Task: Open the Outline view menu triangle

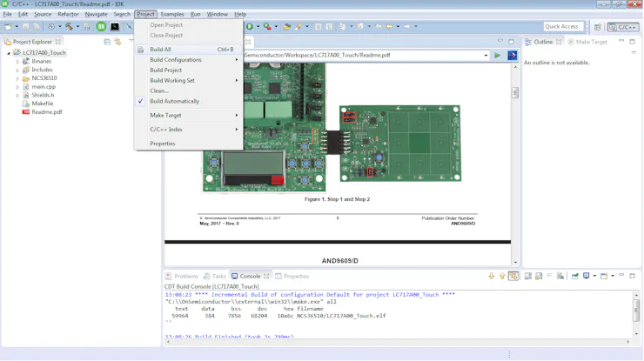Action: 634,52
